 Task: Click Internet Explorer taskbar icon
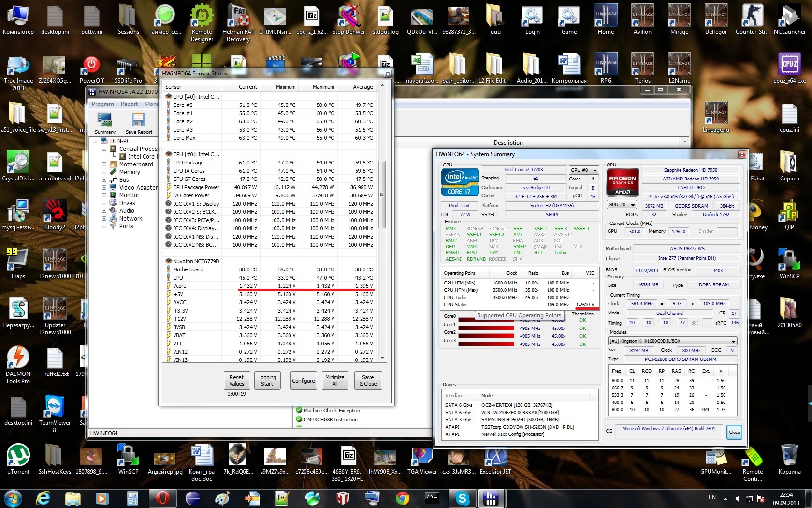click(43, 497)
